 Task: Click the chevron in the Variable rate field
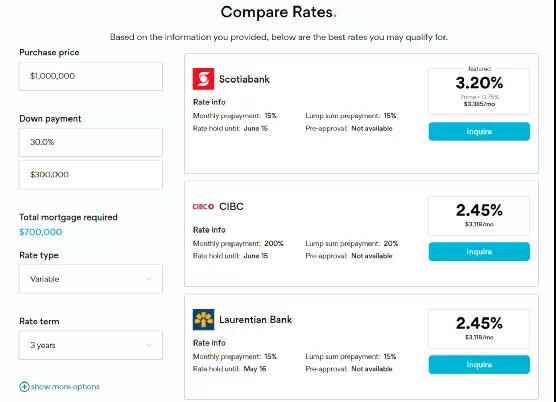(149, 279)
